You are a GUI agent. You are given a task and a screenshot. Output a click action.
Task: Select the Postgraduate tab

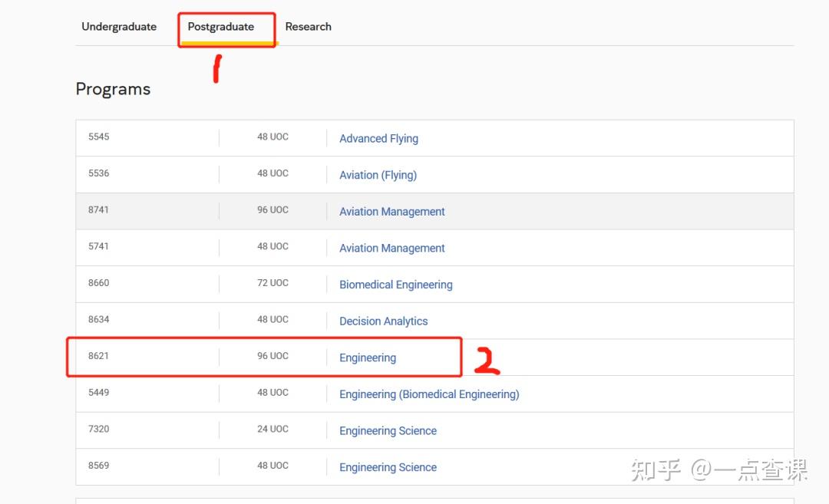221,27
